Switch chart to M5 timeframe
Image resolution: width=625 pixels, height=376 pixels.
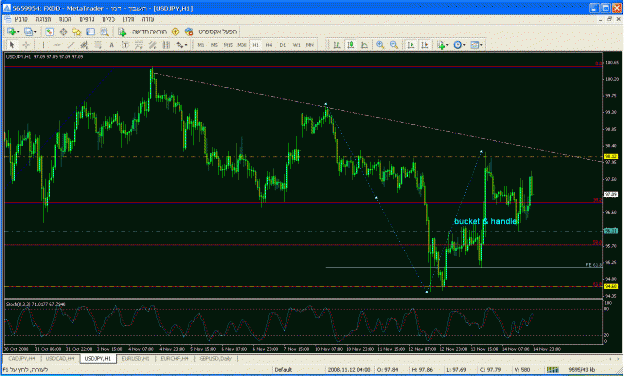214,45
